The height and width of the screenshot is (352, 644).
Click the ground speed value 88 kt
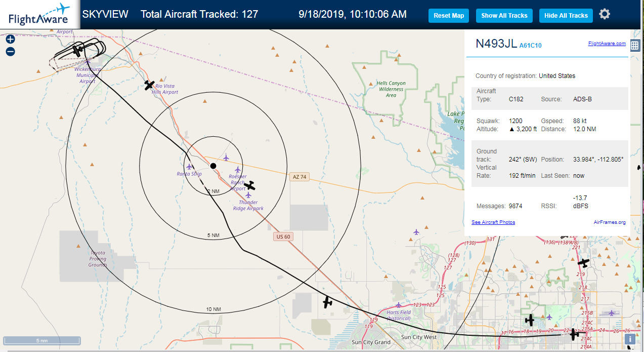coord(580,121)
